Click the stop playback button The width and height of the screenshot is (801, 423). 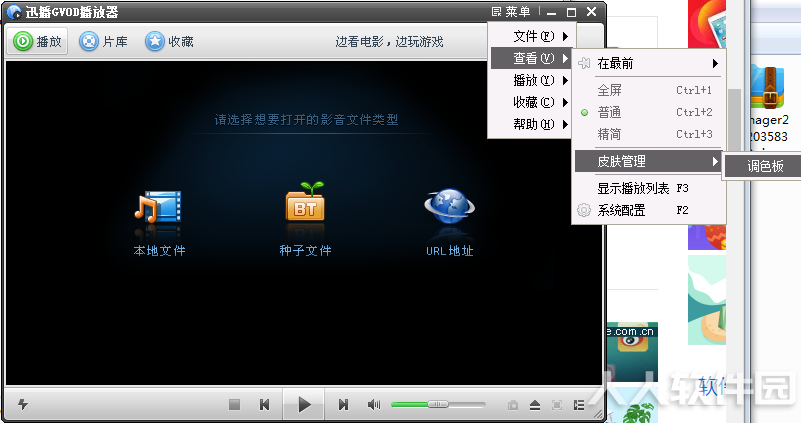click(234, 405)
